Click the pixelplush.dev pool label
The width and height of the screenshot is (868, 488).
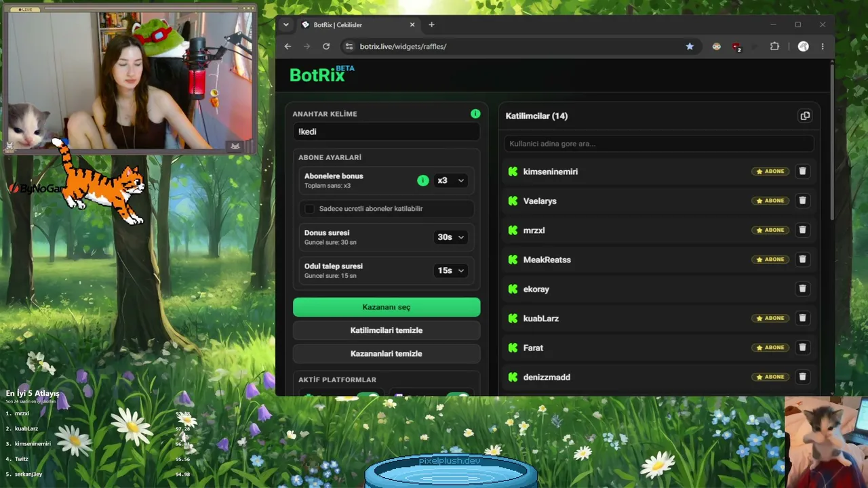pos(450,461)
